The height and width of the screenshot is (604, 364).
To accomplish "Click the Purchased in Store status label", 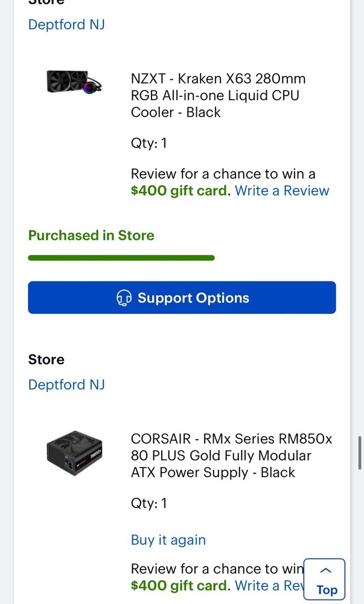I will pos(91,236).
